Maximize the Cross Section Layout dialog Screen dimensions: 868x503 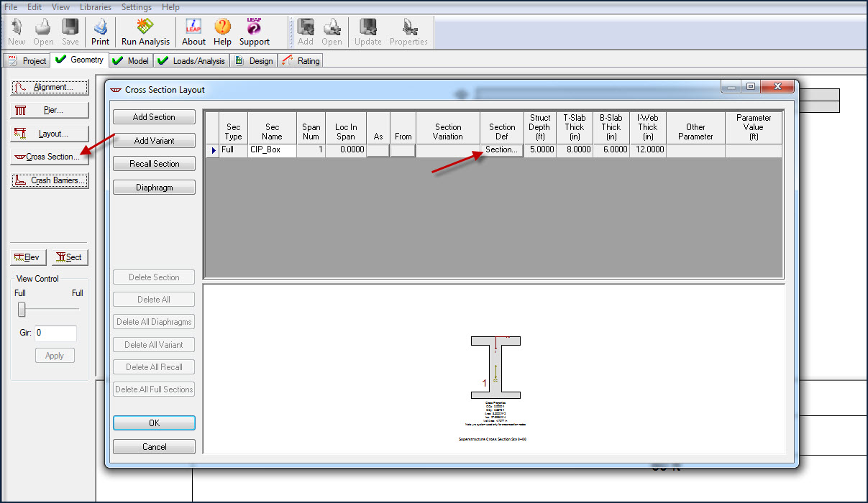751,87
